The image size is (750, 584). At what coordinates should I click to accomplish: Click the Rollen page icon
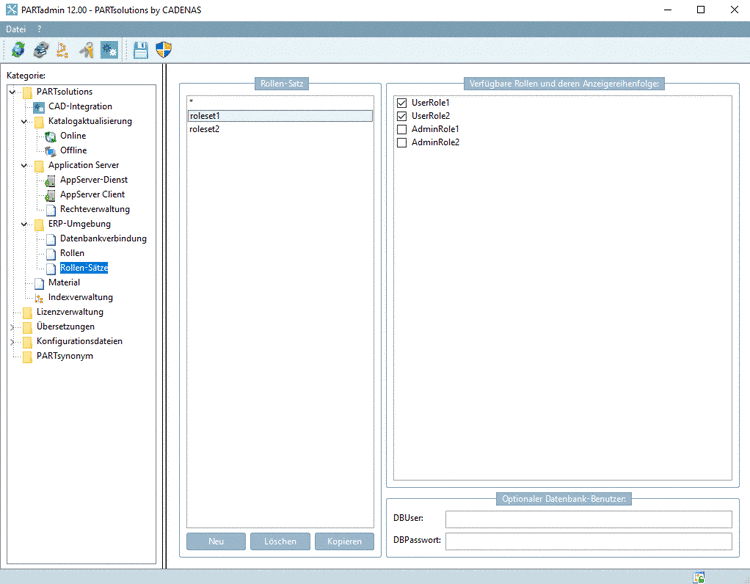pos(51,253)
